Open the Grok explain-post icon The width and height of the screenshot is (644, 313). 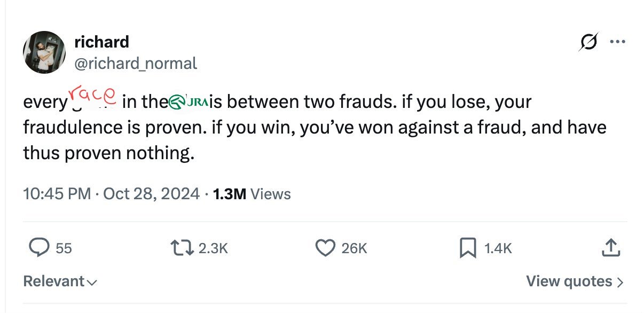[588, 42]
